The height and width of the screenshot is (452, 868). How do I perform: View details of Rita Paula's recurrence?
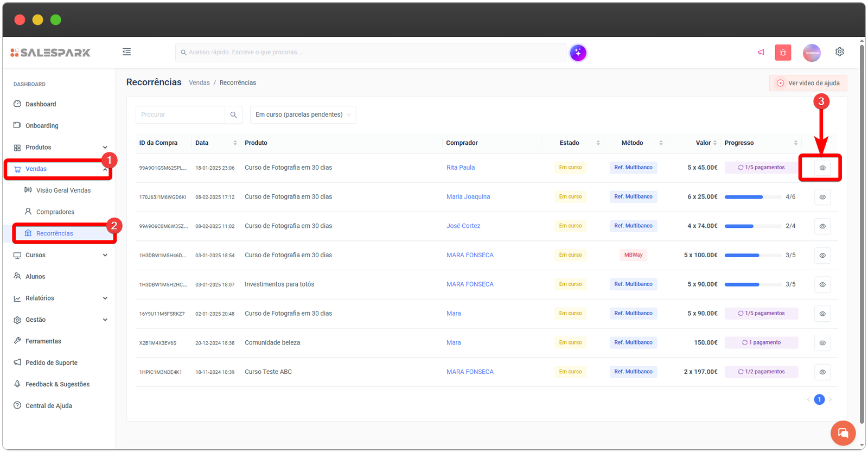coord(822,168)
